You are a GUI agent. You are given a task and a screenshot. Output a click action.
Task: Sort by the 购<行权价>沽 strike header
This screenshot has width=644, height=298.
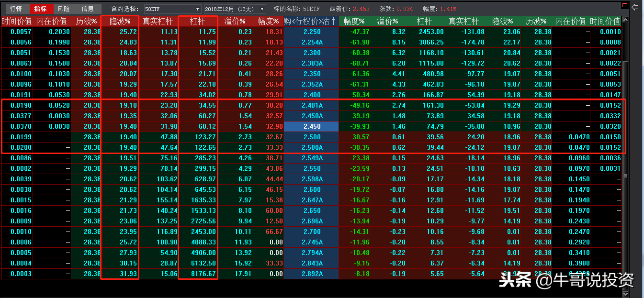point(311,21)
